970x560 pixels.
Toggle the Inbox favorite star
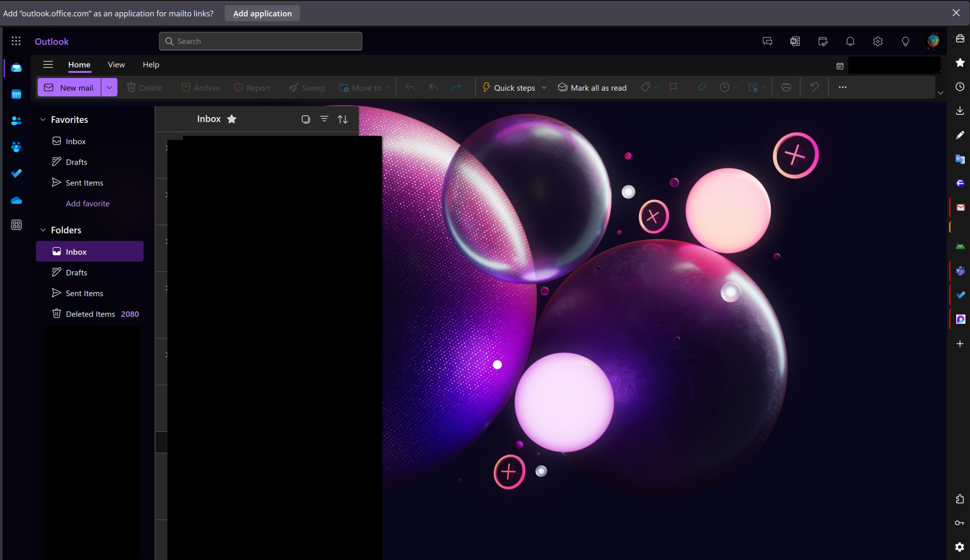click(232, 119)
